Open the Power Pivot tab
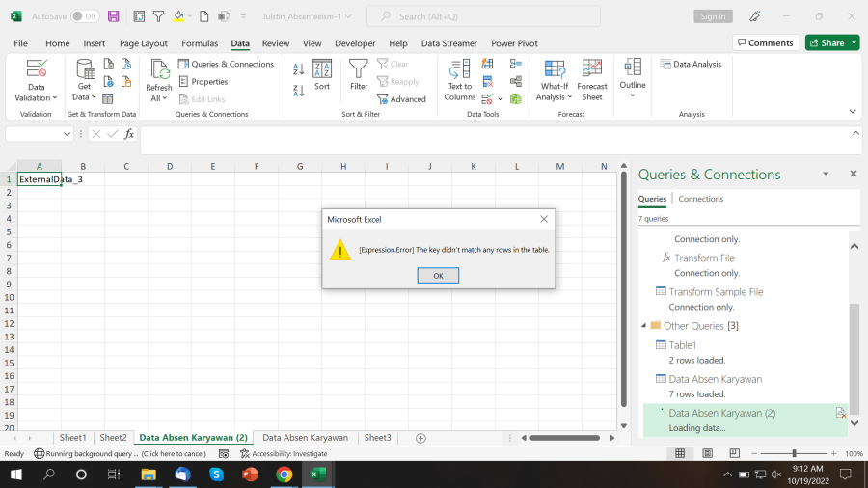This screenshot has width=868, height=488. 514,43
